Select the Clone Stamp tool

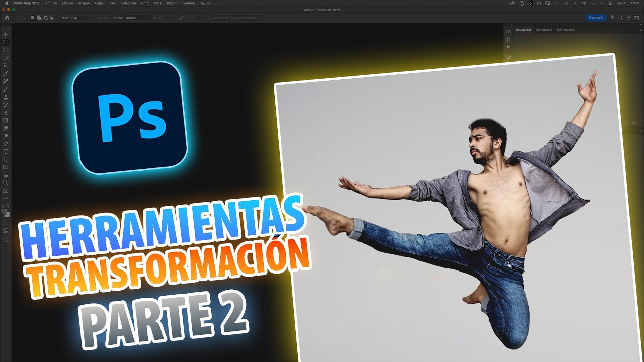6,97
